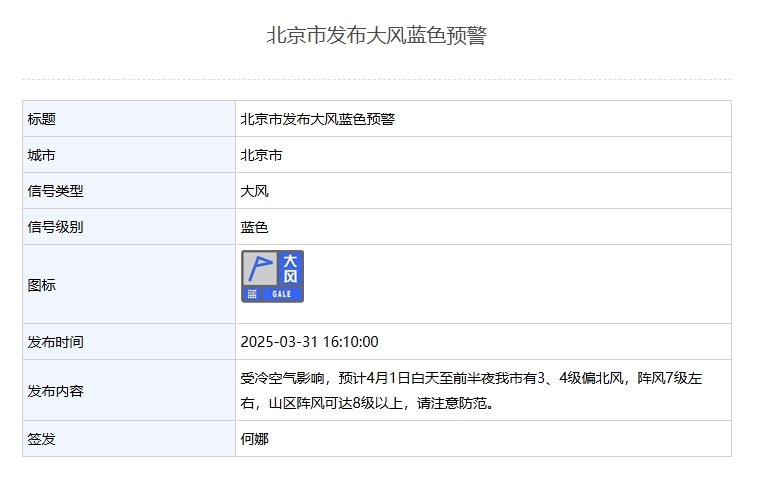The image size is (778, 482).
Task: Click title value 北京市发布大风蓝色预警 in table
Action: coord(318,119)
